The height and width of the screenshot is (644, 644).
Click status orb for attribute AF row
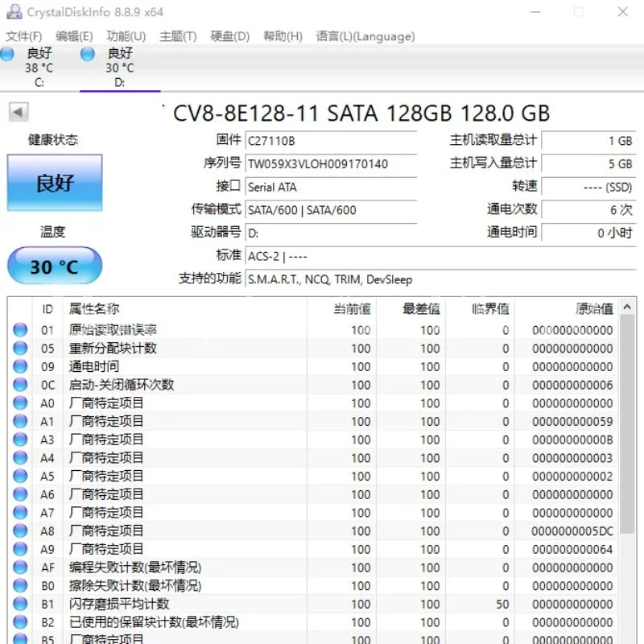[x=20, y=568]
